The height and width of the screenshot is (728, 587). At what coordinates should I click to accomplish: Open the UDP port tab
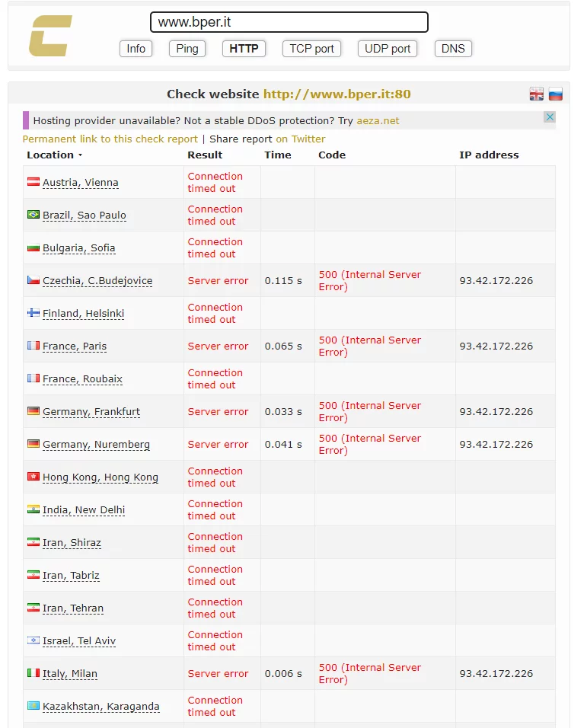pyautogui.click(x=388, y=49)
